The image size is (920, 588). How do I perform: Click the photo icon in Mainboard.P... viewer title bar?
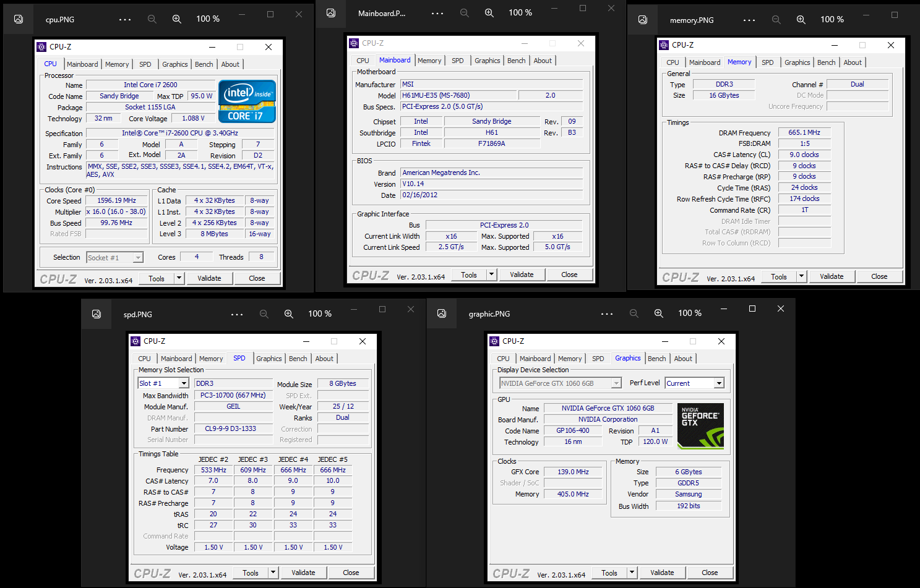click(331, 13)
